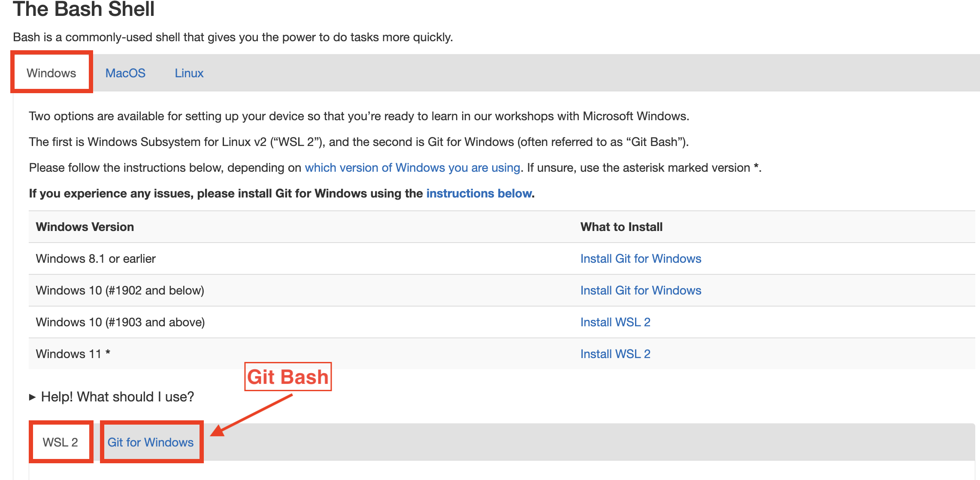Image resolution: width=980 pixels, height=480 pixels.
Task: Switch to the MacOS tab
Action: (125, 73)
